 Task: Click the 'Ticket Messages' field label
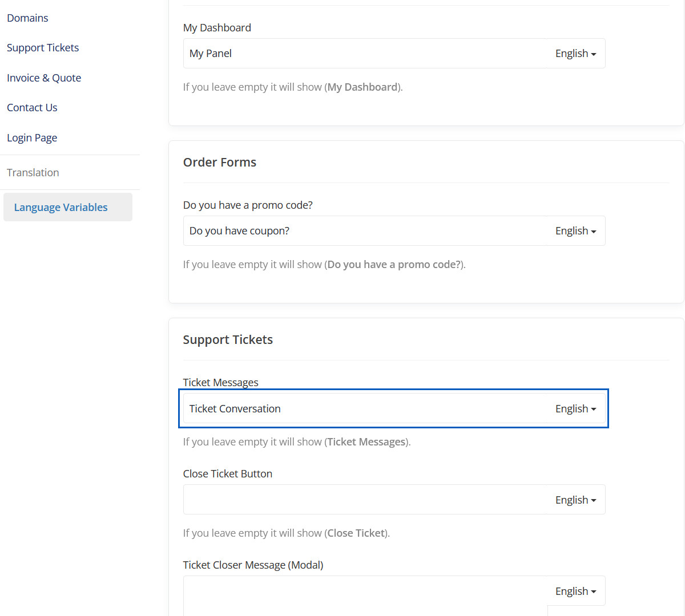point(220,383)
